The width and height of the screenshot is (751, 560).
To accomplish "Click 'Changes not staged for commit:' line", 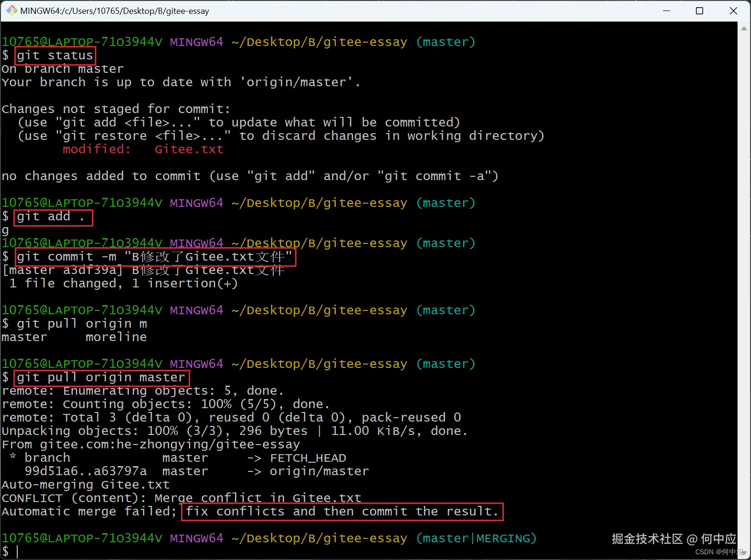I will click(116, 109).
